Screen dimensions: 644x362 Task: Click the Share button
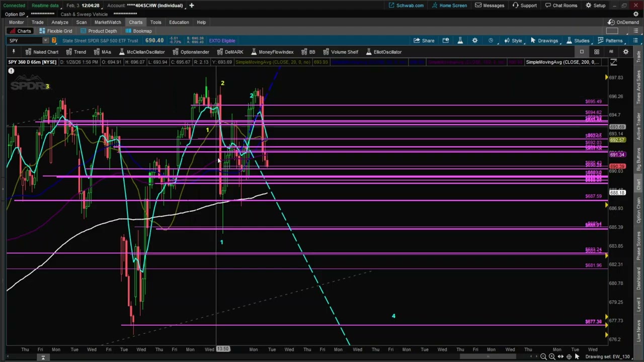pyautogui.click(x=424, y=41)
